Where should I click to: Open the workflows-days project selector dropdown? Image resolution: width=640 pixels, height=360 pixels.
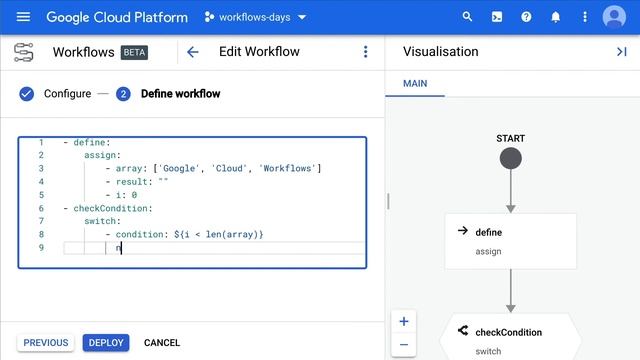(256, 17)
